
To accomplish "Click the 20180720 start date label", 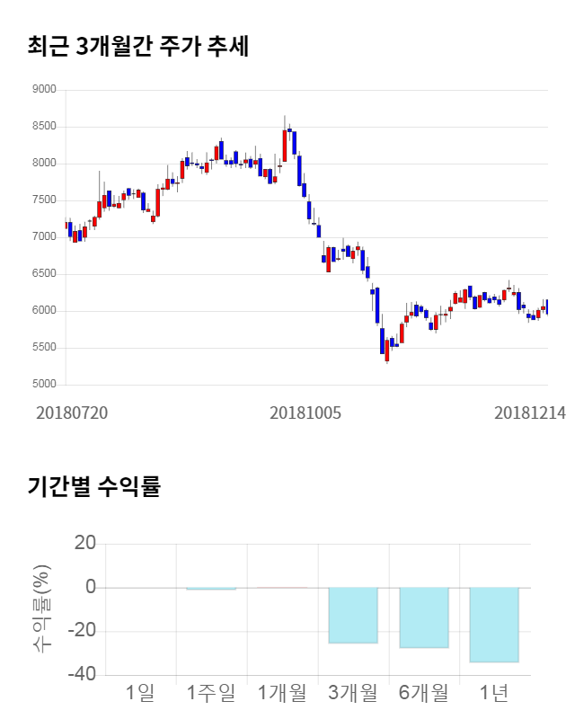I will [x=72, y=413].
